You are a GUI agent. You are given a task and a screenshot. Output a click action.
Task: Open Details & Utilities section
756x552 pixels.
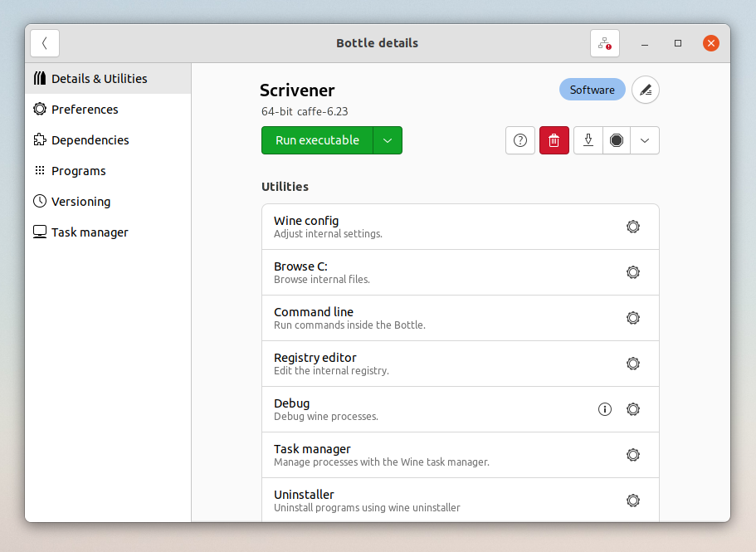[x=108, y=79]
